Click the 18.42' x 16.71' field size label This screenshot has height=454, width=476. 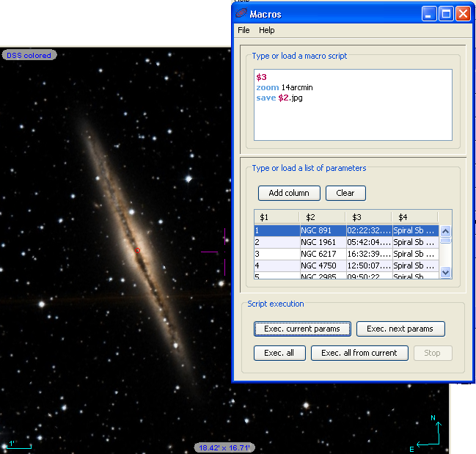[x=224, y=447]
